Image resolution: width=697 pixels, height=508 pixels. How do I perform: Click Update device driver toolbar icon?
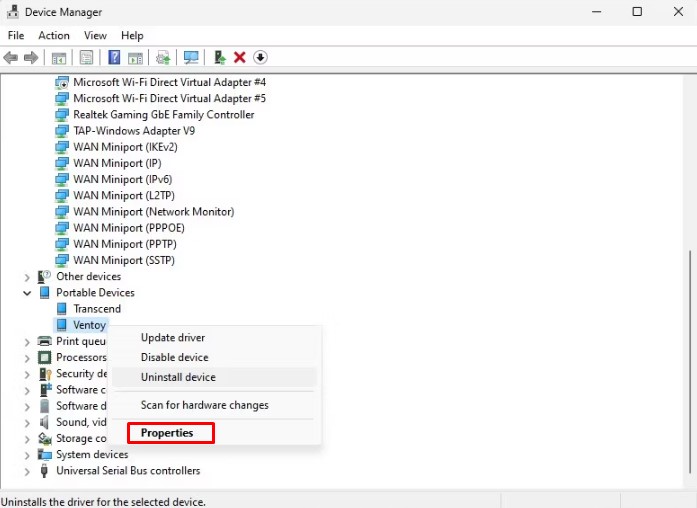click(163, 58)
